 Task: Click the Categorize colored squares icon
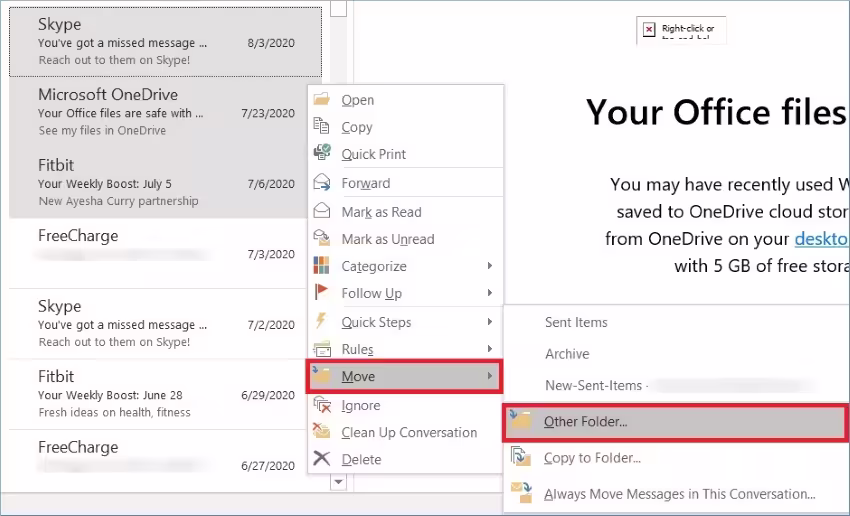tap(321, 266)
